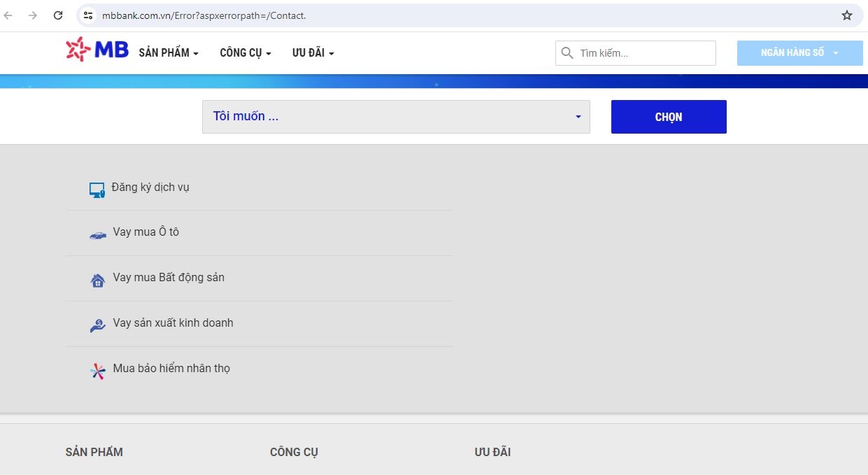The width and height of the screenshot is (868, 475).
Task: Click the footer SẢN PHẨM heading
Action: [x=94, y=452]
